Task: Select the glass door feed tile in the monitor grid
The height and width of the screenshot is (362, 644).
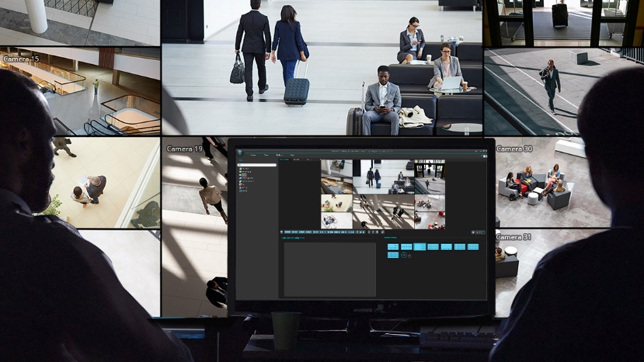Action: point(430,168)
